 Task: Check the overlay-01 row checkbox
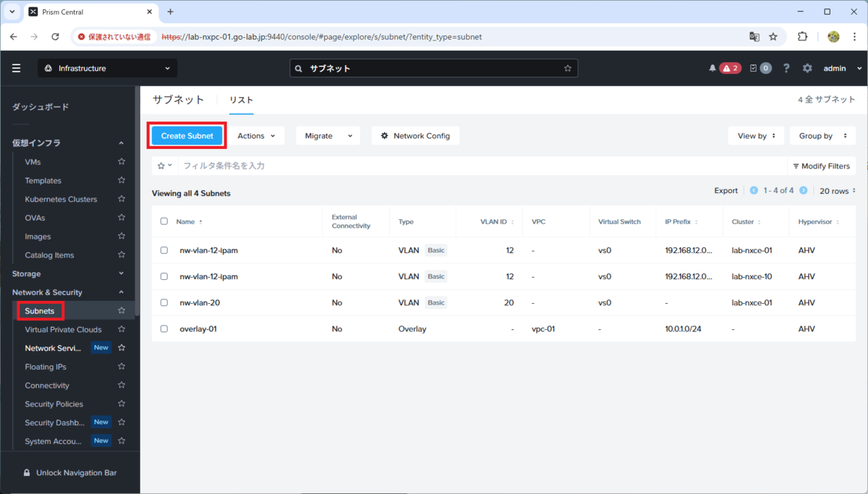click(164, 328)
